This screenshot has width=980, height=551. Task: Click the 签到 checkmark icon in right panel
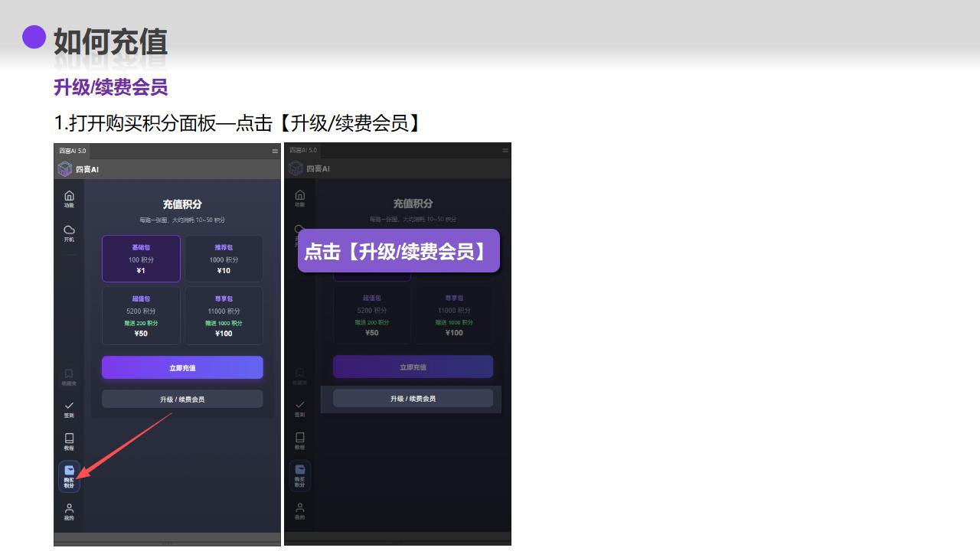coord(299,408)
